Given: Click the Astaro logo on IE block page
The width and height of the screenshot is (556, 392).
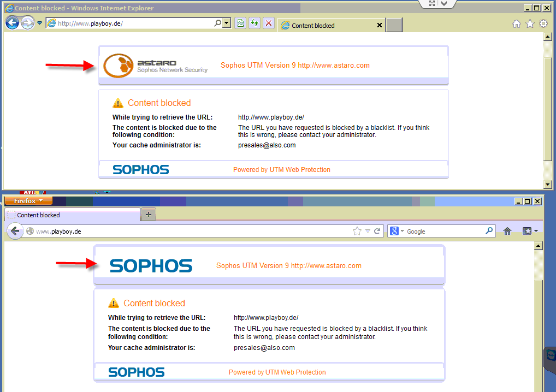Looking at the screenshot, I should [x=155, y=66].
